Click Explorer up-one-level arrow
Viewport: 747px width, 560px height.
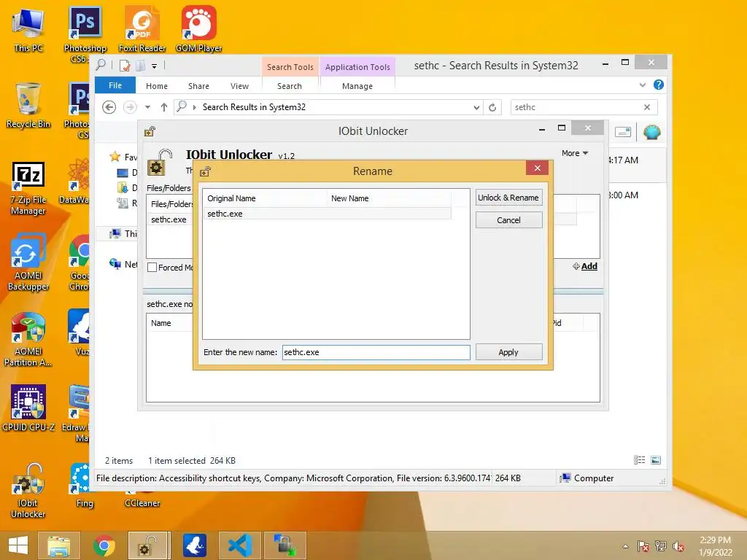pos(164,107)
